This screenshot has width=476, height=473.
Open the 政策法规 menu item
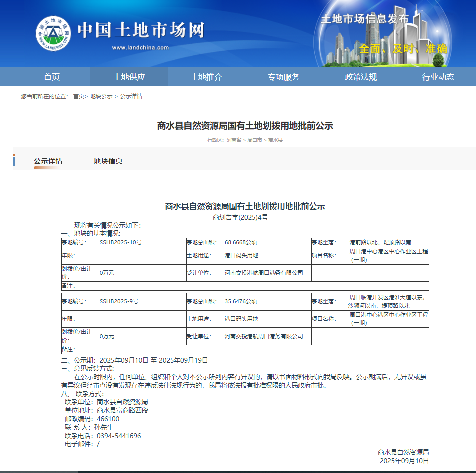click(x=361, y=77)
